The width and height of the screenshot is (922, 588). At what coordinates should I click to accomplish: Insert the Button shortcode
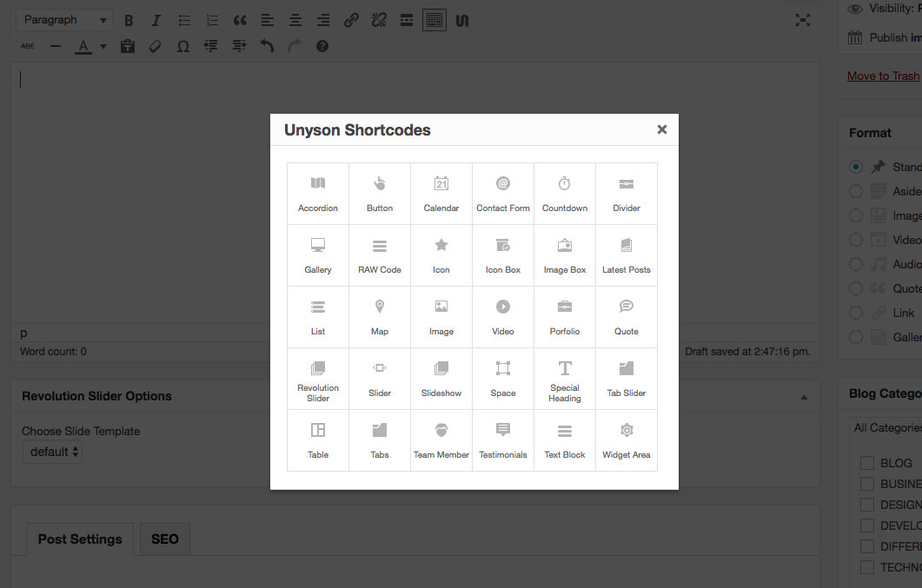(380, 194)
